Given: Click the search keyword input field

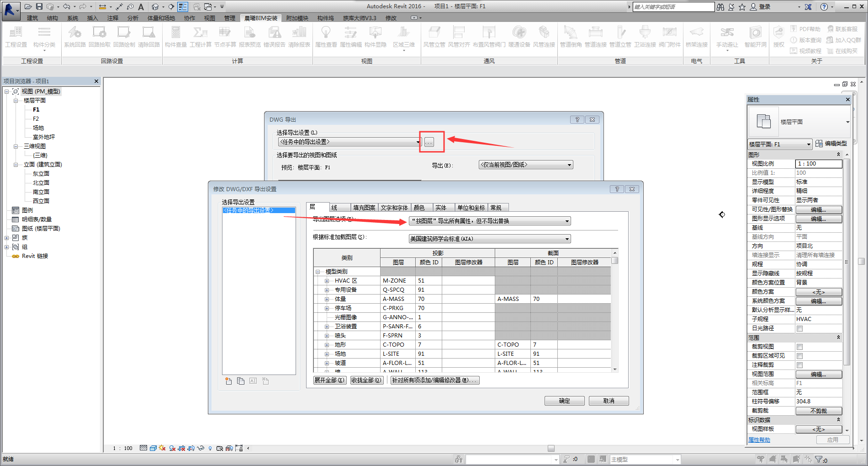Looking at the screenshot, I should (674, 7).
